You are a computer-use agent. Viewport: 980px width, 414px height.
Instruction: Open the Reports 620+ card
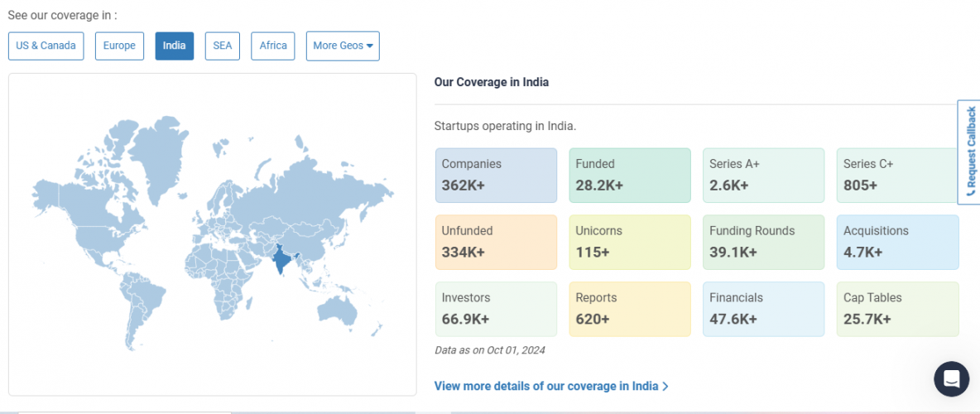[629, 309]
